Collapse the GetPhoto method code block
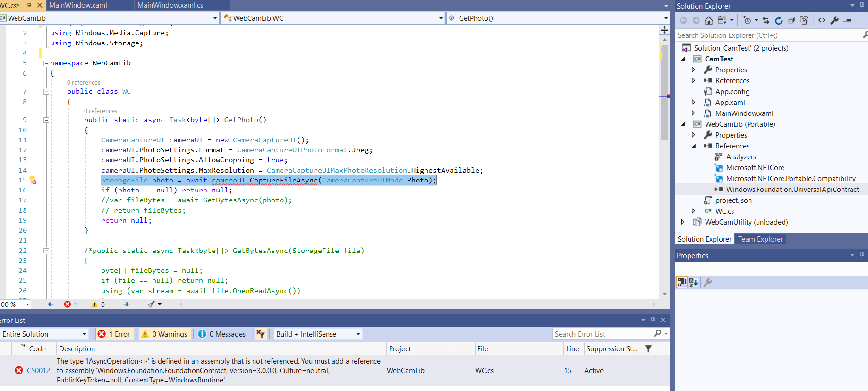This screenshot has height=391, width=868. [46, 120]
